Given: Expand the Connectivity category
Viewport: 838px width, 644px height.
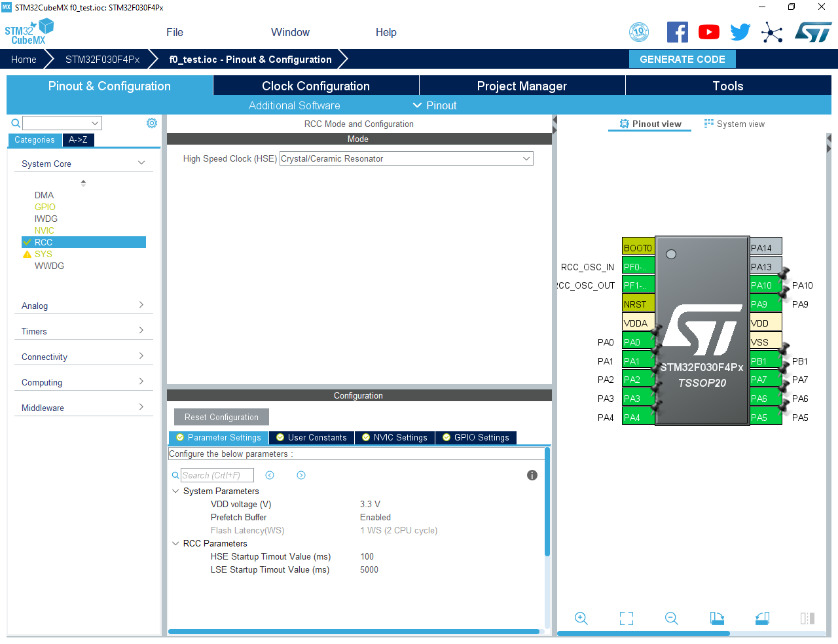Looking at the screenshot, I should (x=141, y=356).
